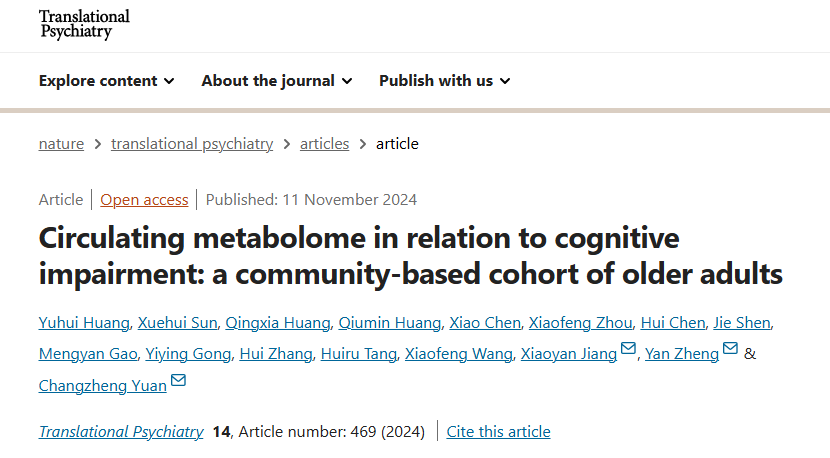This screenshot has width=830, height=458.
Task: Click email envelope icon beside Yan Zheng
Action: (x=730, y=349)
